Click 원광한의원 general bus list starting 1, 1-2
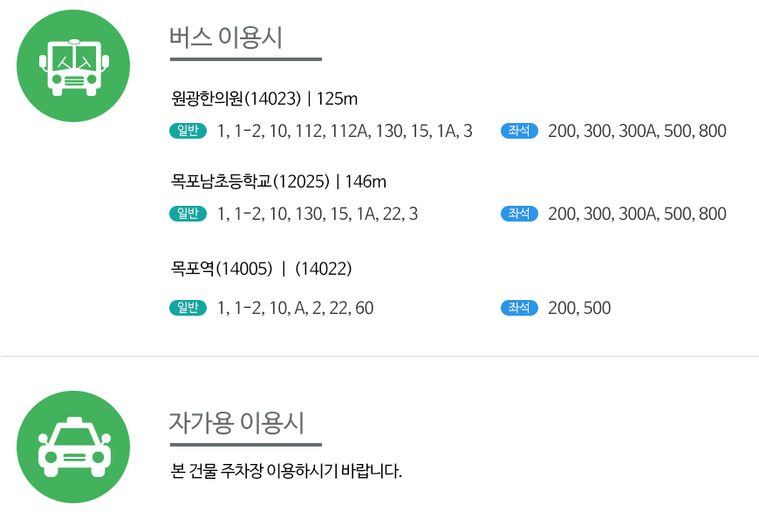 [x=345, y=131]
